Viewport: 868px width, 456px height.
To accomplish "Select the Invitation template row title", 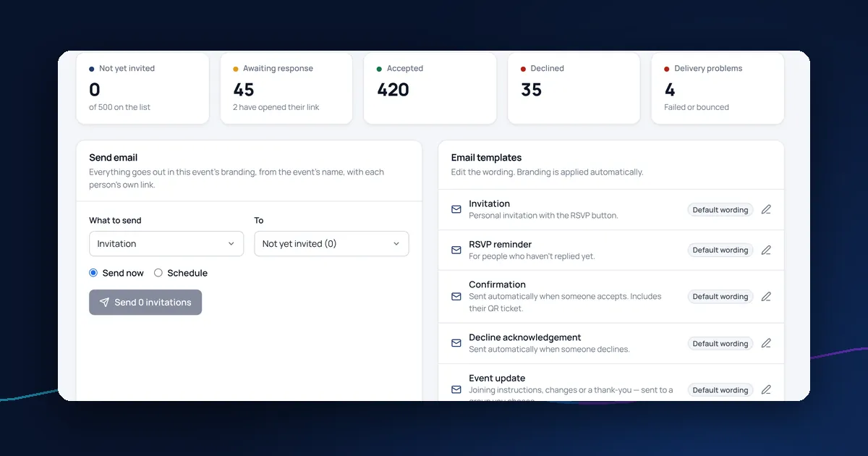I will (490, 204).
